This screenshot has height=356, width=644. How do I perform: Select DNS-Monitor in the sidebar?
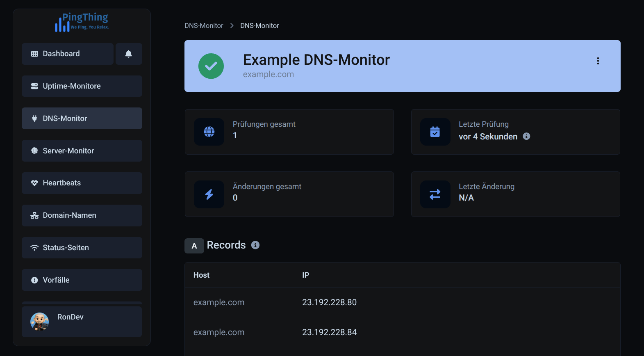click(82, 119)
